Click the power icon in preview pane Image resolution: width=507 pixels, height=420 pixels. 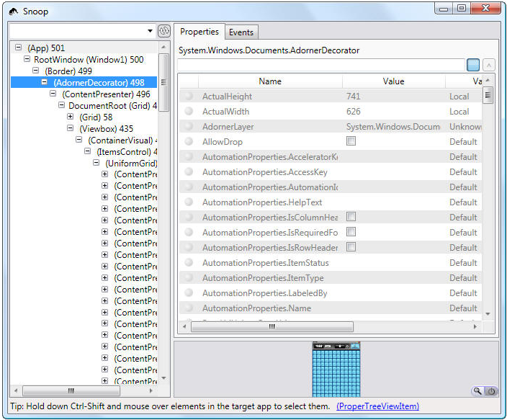tap(491, 391)
